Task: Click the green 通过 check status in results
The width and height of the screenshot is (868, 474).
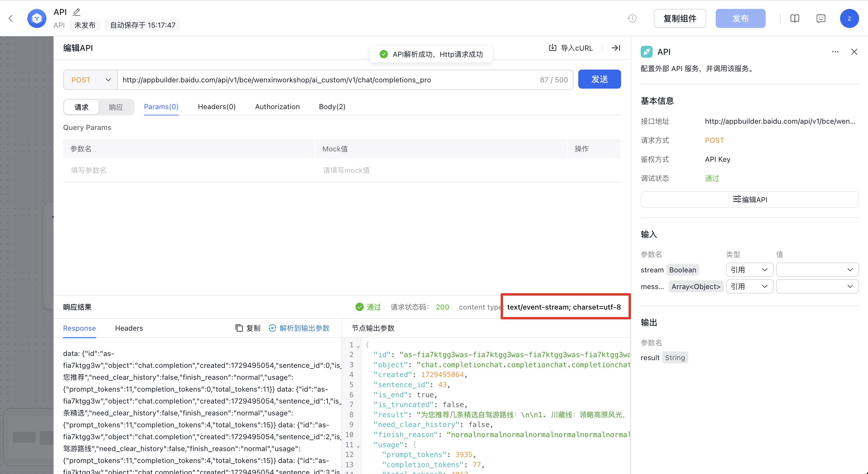Action: 368,307
